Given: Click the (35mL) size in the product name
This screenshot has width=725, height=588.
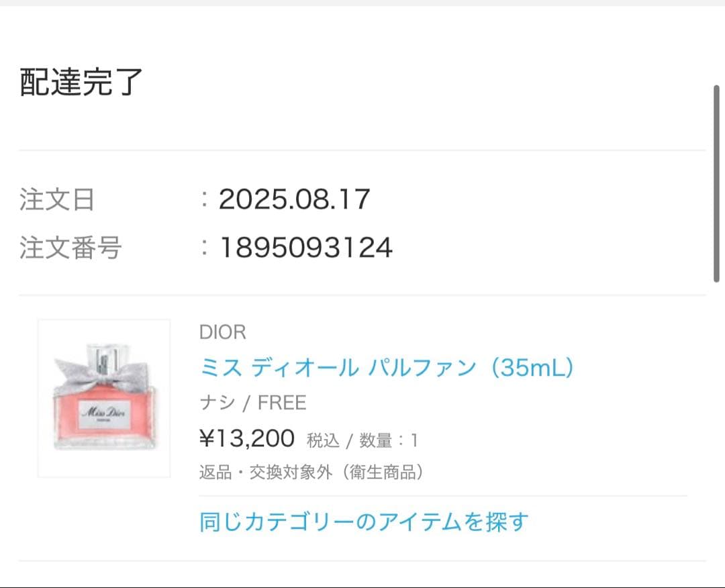Looking at the screenshot, I should click(x=532, y=367).
